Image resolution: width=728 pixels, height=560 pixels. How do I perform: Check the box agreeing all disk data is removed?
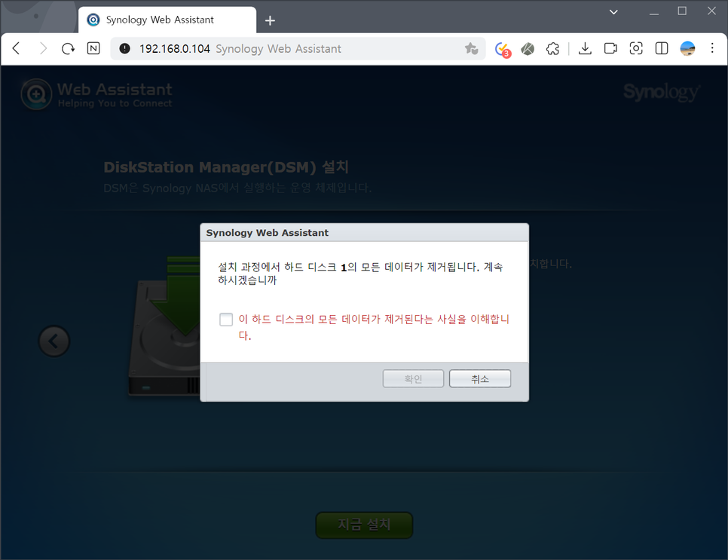[x=226, y=319]
